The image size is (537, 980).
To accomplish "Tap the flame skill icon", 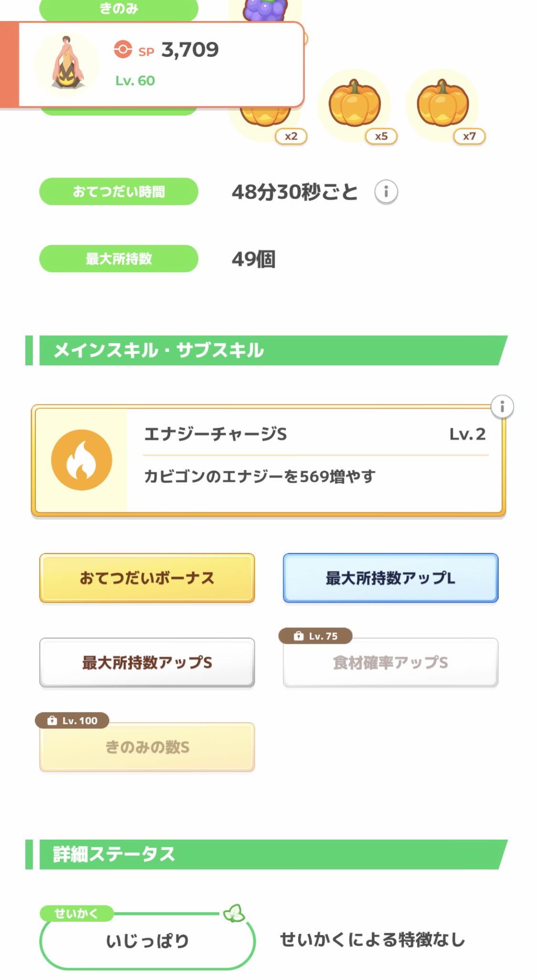I will coord(82,460).
